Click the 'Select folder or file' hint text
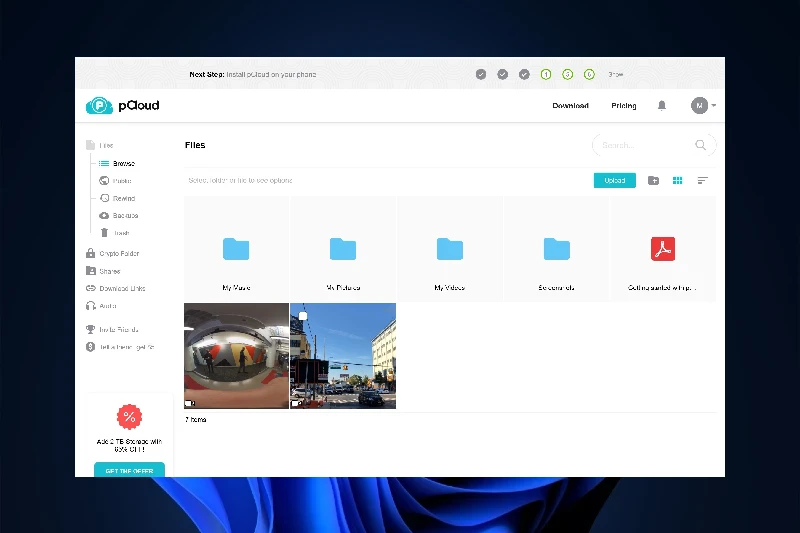Viewport: 800px width, 533px height. pos(240,181)
